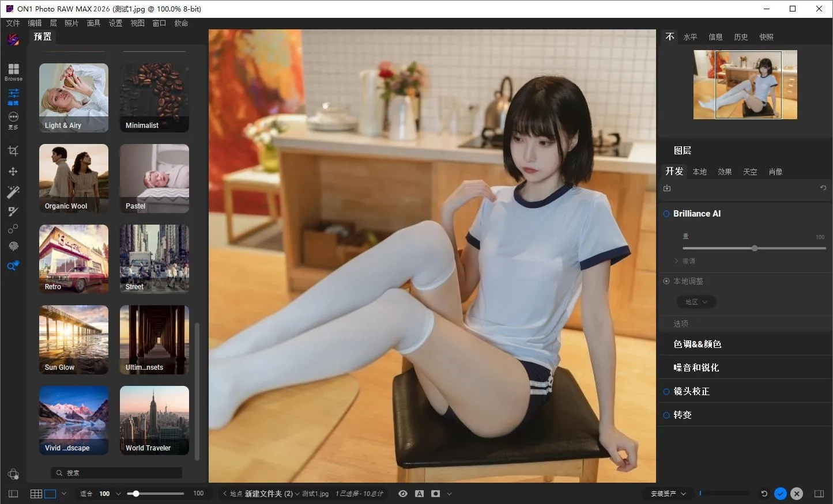The image size is (833, 504).
Task: Click the 噪音和锐化 section header
Action: click(697, 367)
